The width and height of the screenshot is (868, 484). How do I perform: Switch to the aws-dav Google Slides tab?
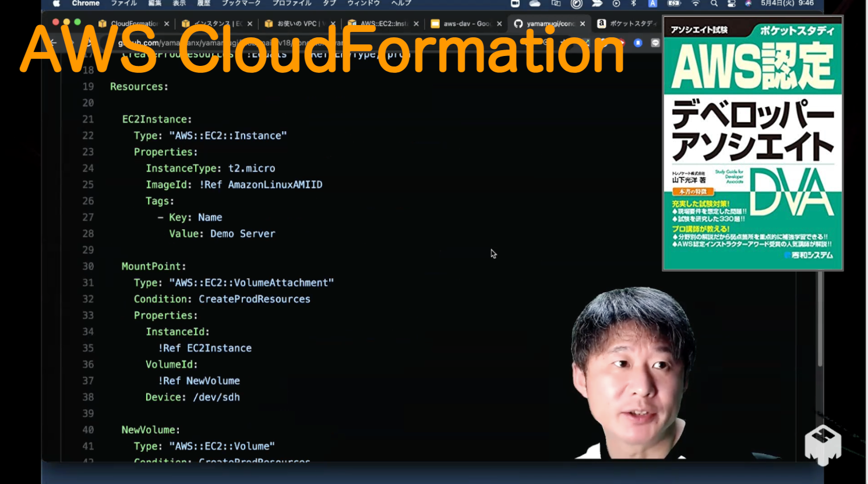point(466,24)
